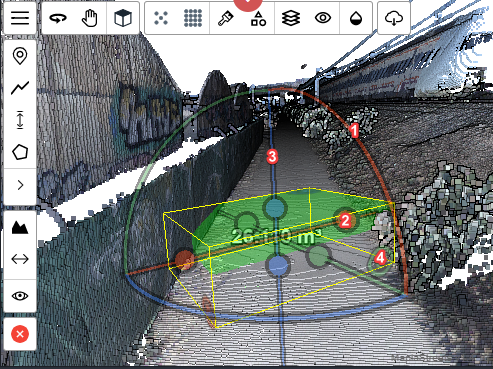Click the cloud download button

click(x=394, y=18)
